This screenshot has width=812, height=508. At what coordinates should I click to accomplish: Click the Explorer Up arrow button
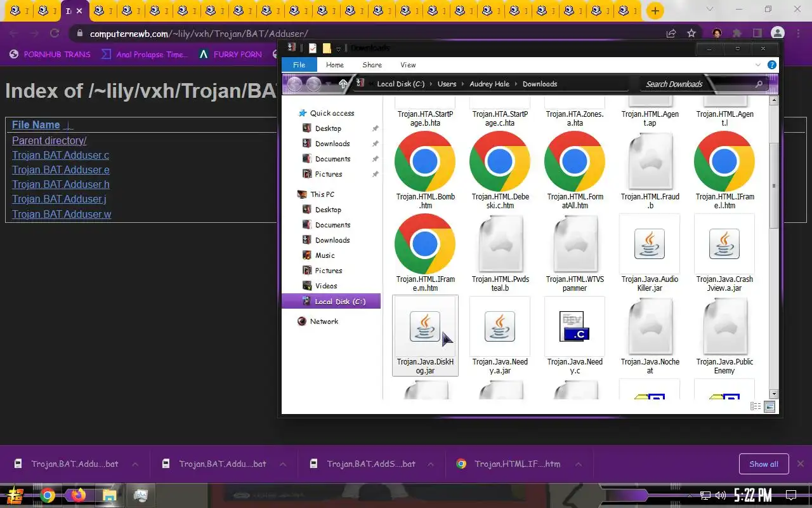click(x=343, y=84)
